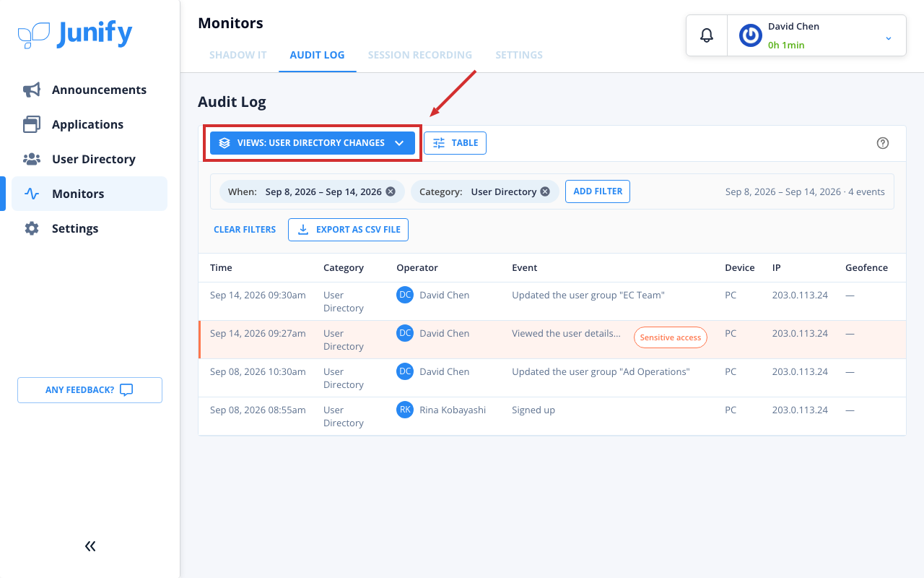
Task: Open Session Recording tab
Action: [420, 55]
